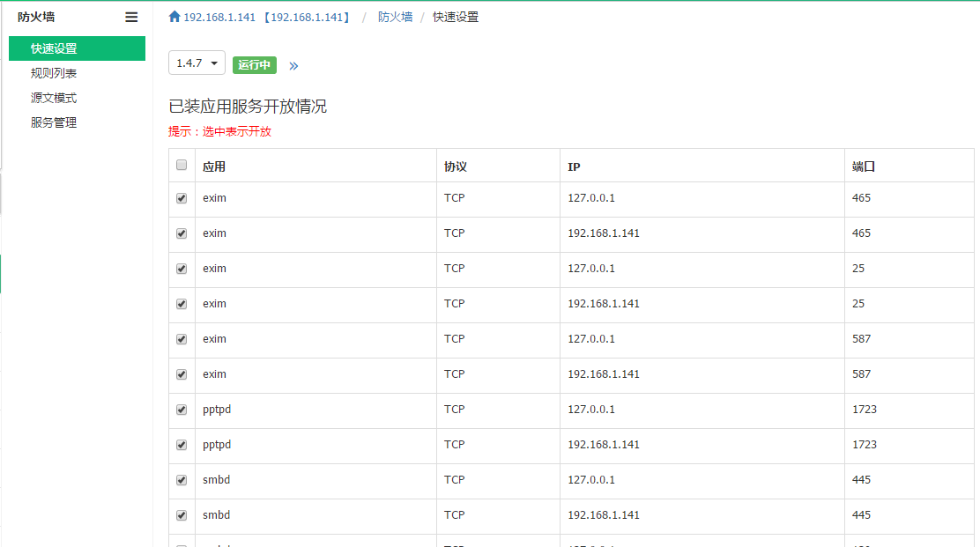
Task: Click the 端口 column header
Action: click(863, 166)
